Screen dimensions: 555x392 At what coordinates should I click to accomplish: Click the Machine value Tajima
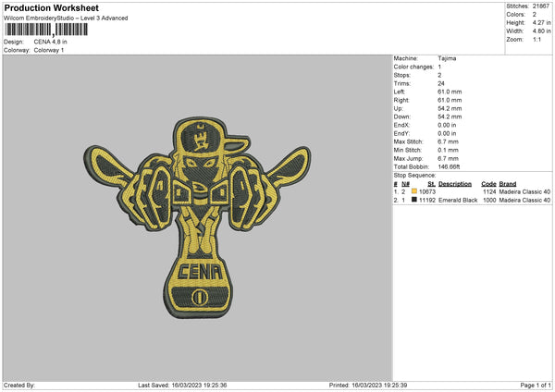[447, 58]
